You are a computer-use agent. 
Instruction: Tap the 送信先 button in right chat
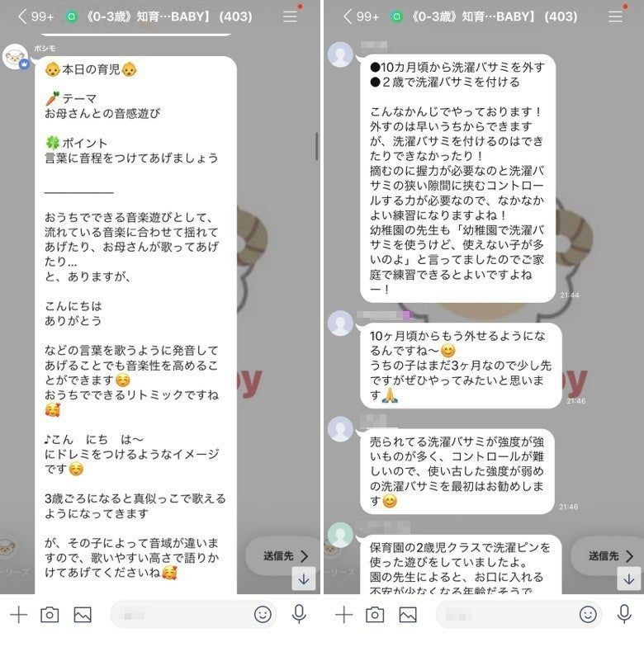pyautogui.click(x=610, y=556)
